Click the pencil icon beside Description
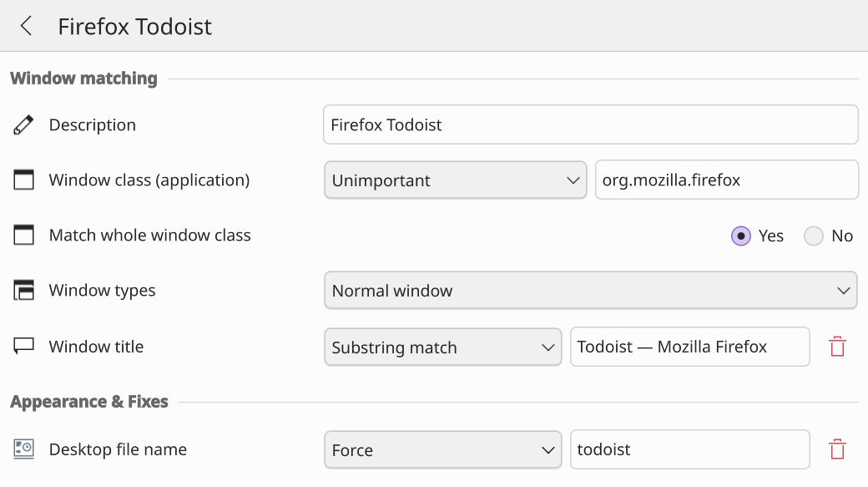Image resolution: width=868 pixels, height=487 pixels. 23,125
